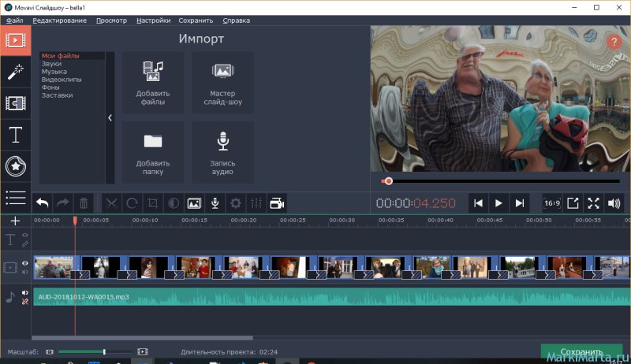Start Запись аудио

tap(222, 153)
